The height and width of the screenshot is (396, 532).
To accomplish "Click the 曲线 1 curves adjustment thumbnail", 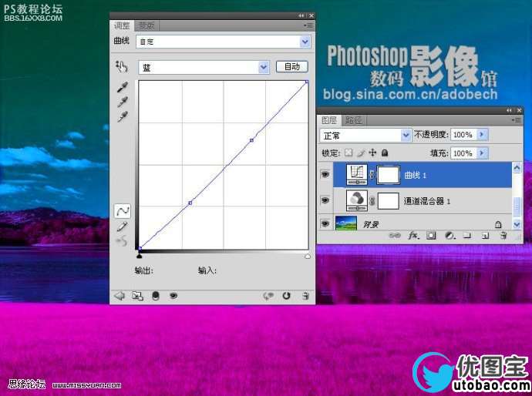I will click(356, 175).
